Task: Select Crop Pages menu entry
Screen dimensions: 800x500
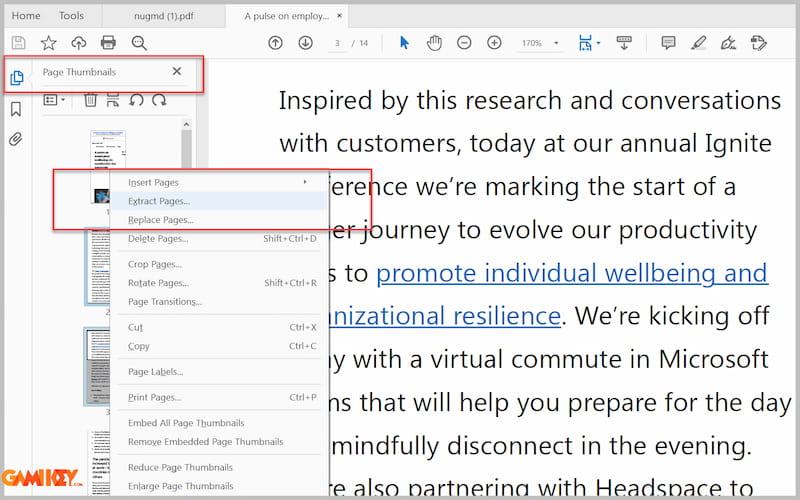Action: coord(219,264)
